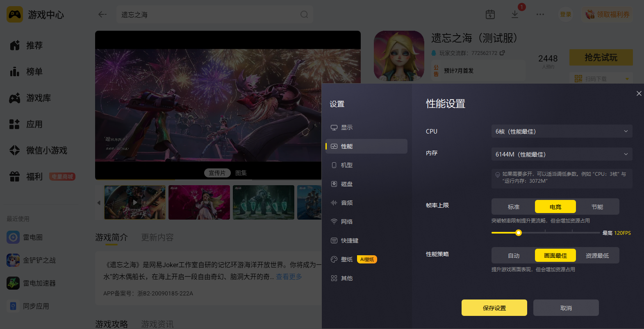
Task: Set performance strategy to 资源最低
Action: tap(597, 256)
